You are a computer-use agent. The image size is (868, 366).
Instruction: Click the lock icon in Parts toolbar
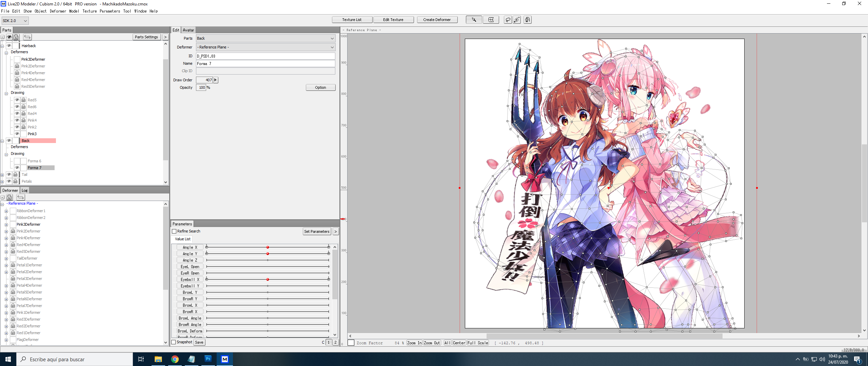pyautogui.click(x=16, y=37)
